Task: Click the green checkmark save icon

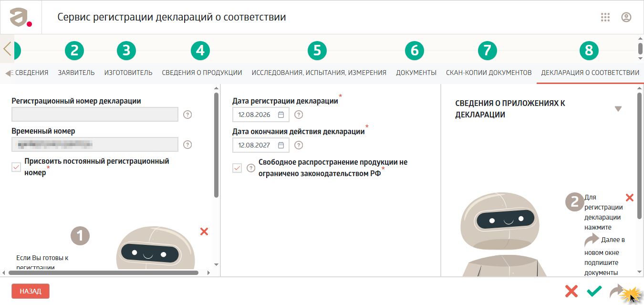Action: click(x=594, y=291)
